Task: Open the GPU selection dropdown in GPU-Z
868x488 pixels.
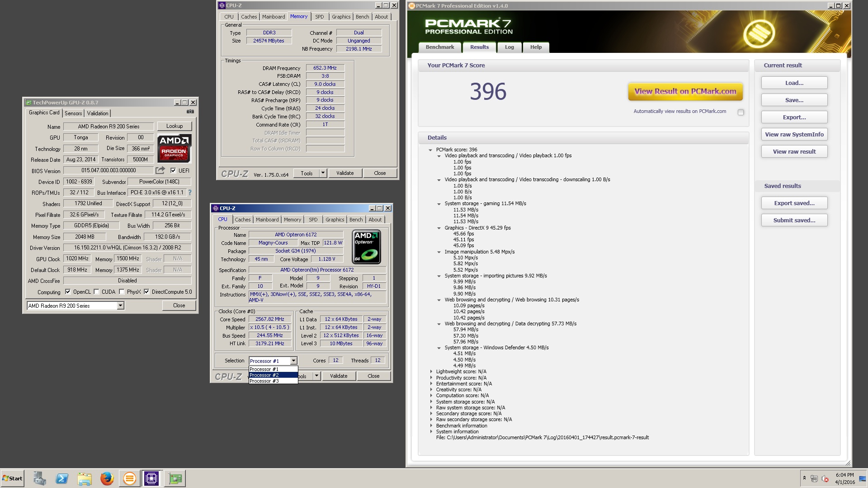Action: click(x=120, y=306)
